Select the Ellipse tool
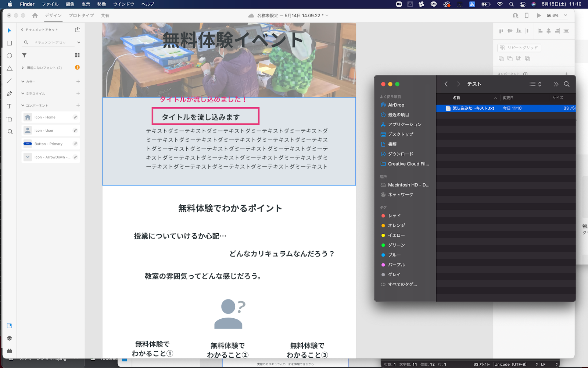 [10, 56]
